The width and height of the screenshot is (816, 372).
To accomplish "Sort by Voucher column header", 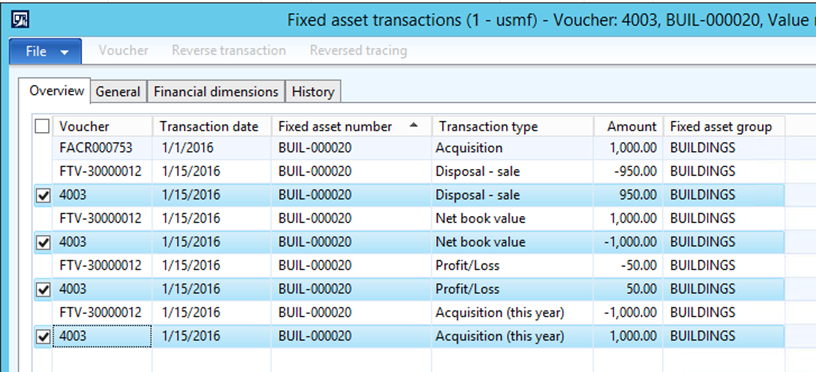I will [x=103, y=126].
